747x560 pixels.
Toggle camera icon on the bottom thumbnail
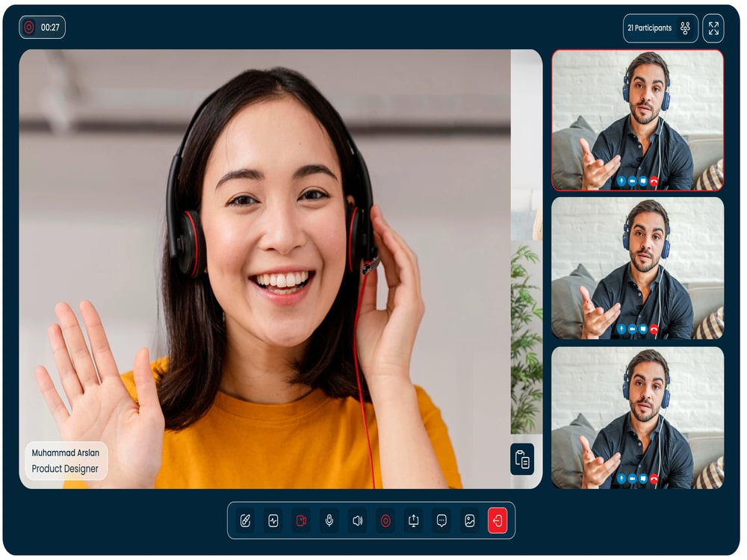click(x=632, y=479)
